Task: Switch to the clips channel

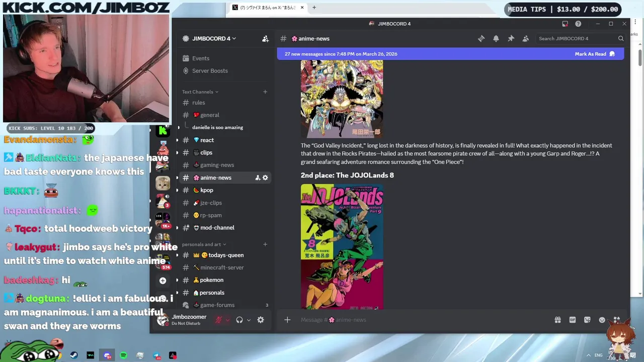Action: (x=225, y=153)
